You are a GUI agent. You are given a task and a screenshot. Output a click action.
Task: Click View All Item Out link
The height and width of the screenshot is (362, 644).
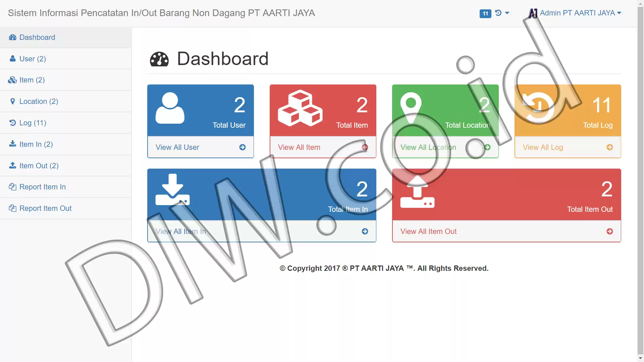428,231
